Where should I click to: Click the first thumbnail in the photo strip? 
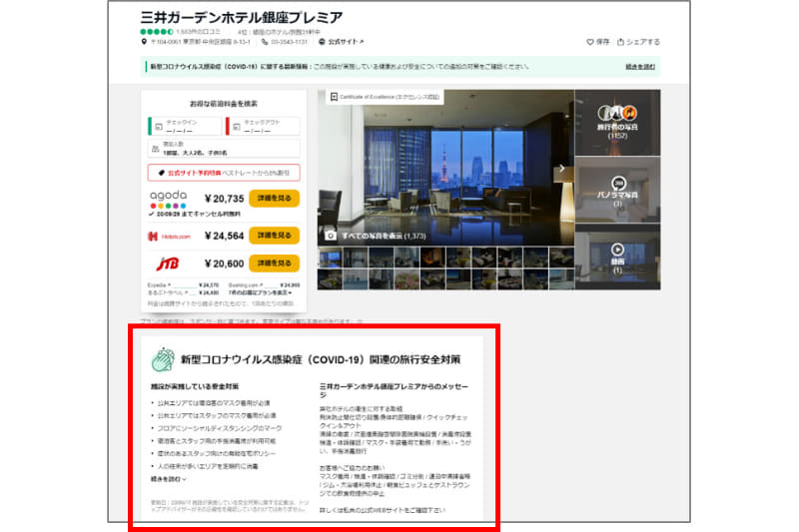pos(331,258)
